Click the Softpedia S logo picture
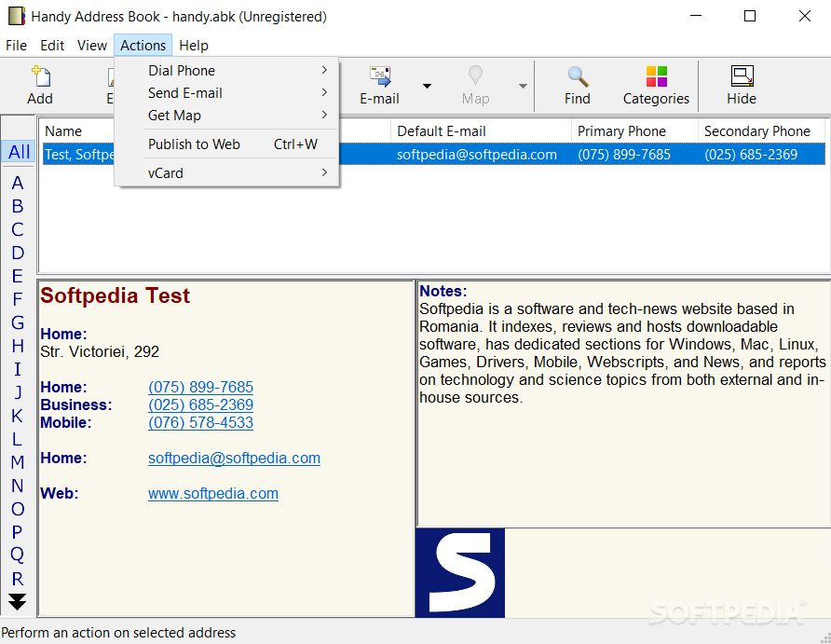Screen dimensions: 831x644 pos(460,573)
